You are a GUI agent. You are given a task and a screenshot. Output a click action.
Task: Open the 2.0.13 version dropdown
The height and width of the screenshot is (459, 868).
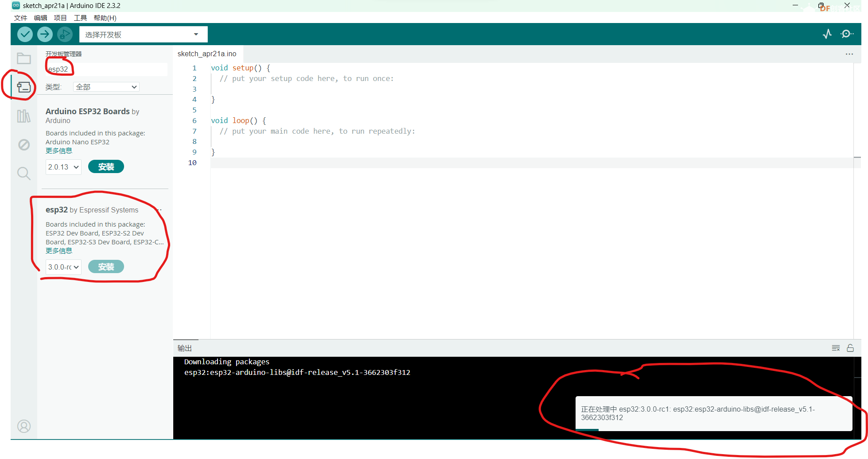(63, 167)
